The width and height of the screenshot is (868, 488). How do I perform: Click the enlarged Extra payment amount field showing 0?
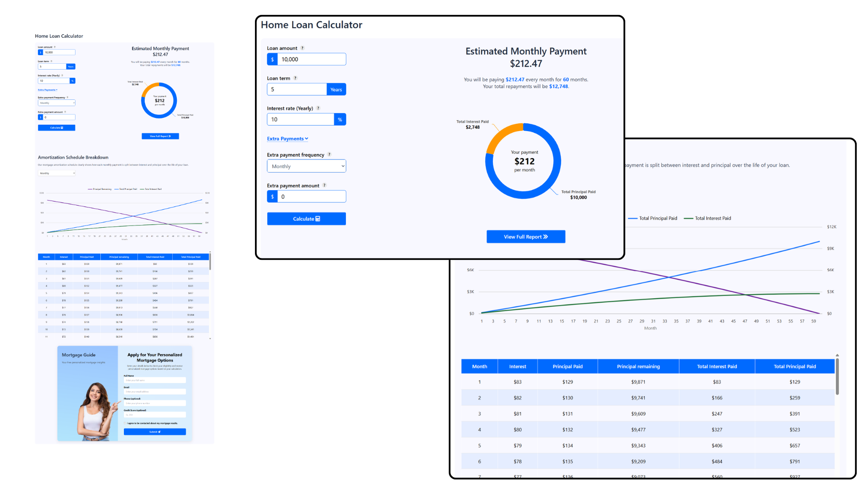point(311,197)
